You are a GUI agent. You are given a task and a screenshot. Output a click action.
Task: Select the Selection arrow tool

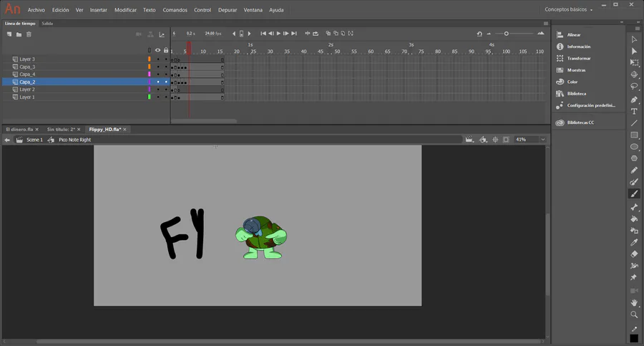634,39
